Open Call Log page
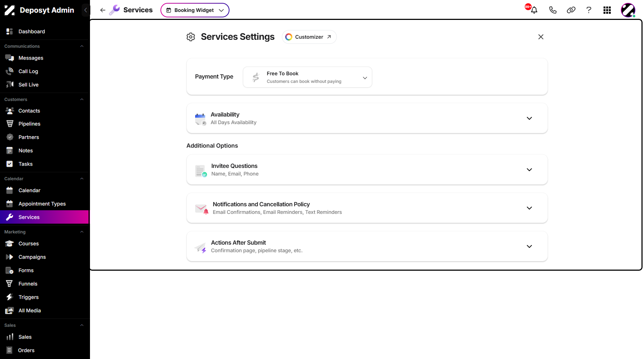The height and width of the screenshot is (359, 644). click(x=44, y=71)
